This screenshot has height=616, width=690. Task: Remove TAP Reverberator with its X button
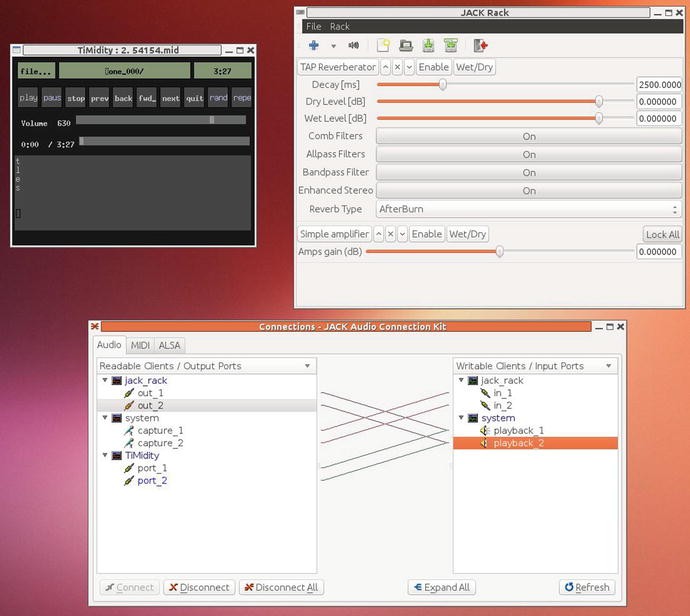point(397,67)
